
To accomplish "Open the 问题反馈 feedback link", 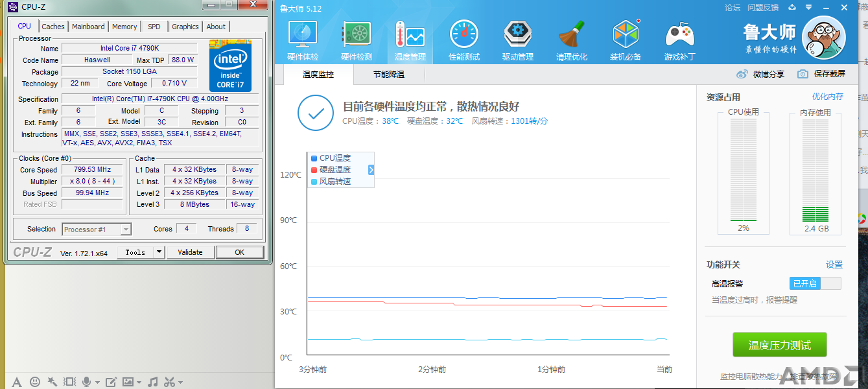I will coord(763,8).
